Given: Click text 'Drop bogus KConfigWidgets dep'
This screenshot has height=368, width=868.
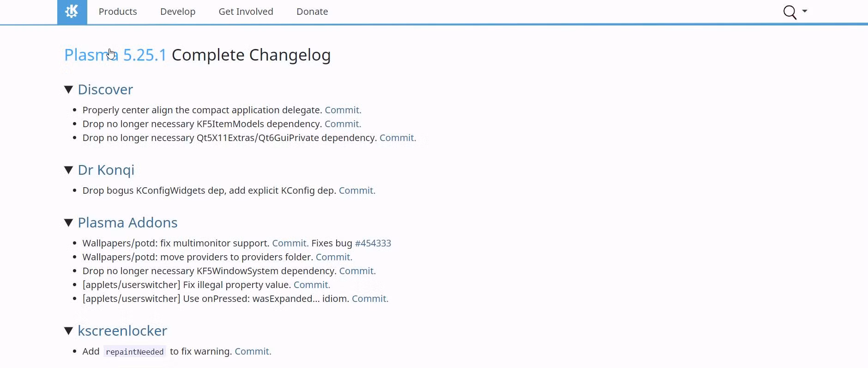Looking at the screenshot, I should (x=154, y=190).
